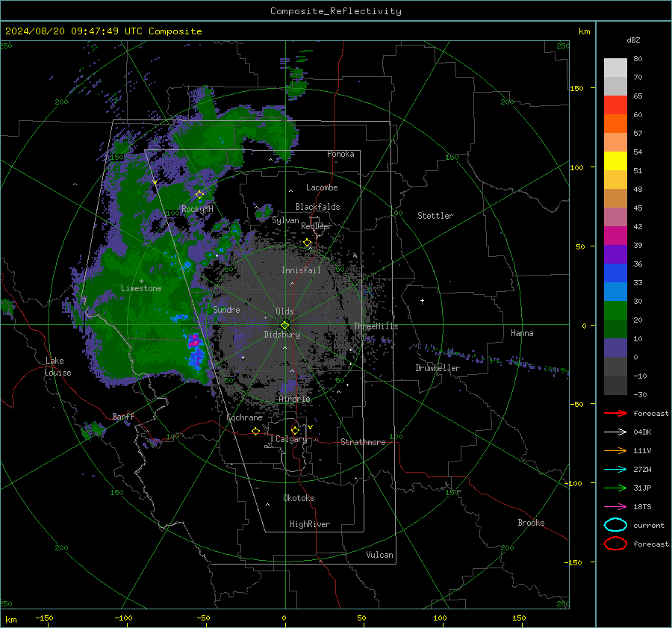Click the Strathmore town label
The width and height of the screenshot is (672, 628).
(x=363, y=442)
